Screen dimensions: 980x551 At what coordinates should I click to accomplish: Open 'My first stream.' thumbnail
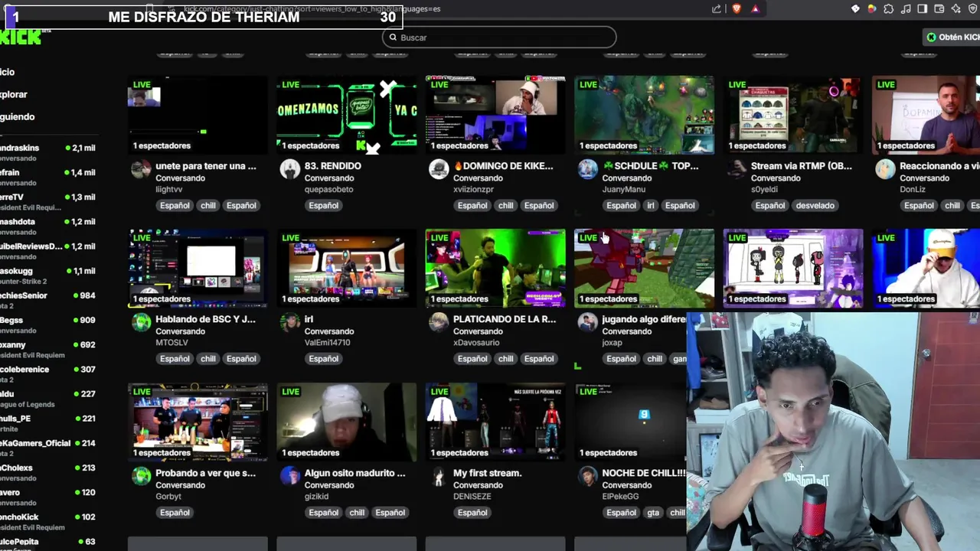click(495, 422)
